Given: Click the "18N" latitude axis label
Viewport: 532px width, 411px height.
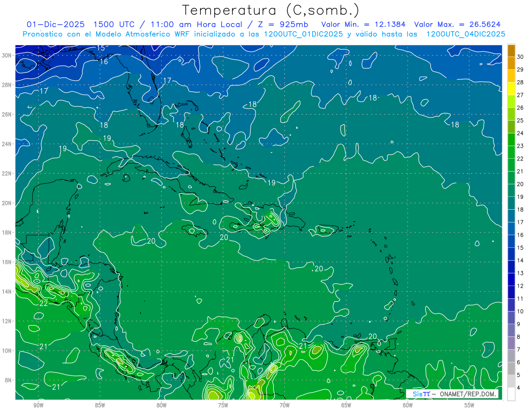Looking at the screenshot, I should (x=8, y=232).
